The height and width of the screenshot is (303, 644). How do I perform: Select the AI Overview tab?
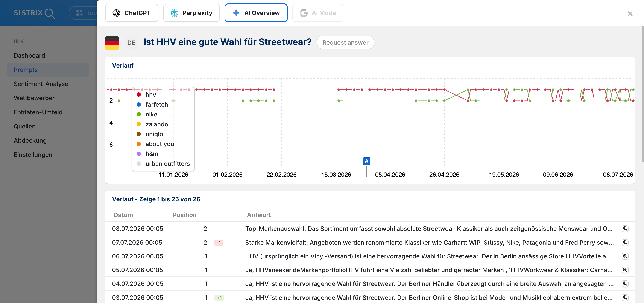tap(256, 13)
